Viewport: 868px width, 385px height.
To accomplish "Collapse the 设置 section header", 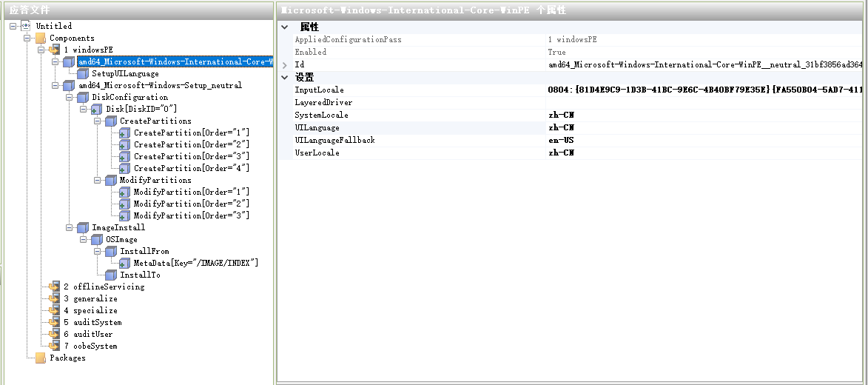I will tap(285, 77).
